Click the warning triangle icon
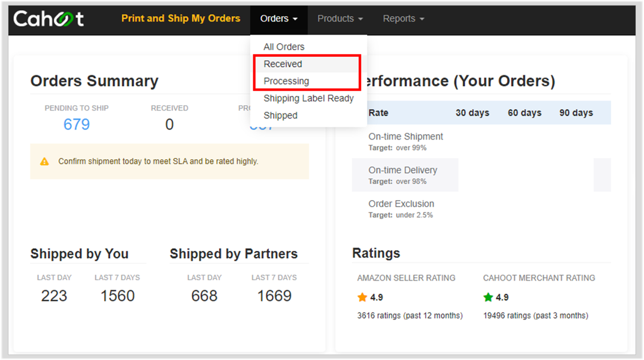 click(x=45, y=161)
